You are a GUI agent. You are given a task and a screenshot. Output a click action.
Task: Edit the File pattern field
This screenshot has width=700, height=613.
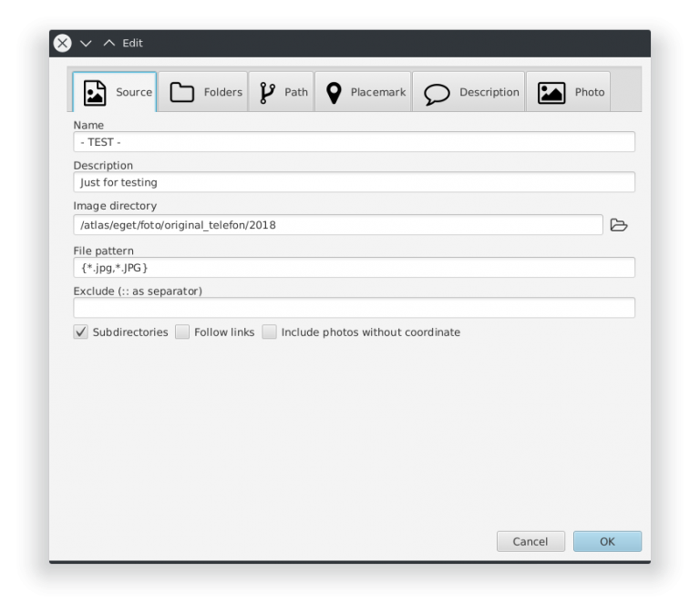pyautogui.click(x=354, y=268)
